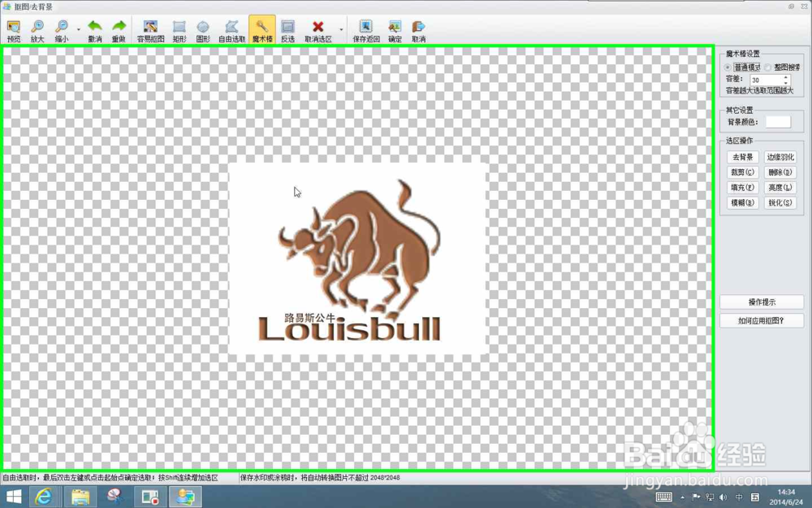Click the network tray icon
This screenshot has width=812, height=508.
(x=710, y=497)
